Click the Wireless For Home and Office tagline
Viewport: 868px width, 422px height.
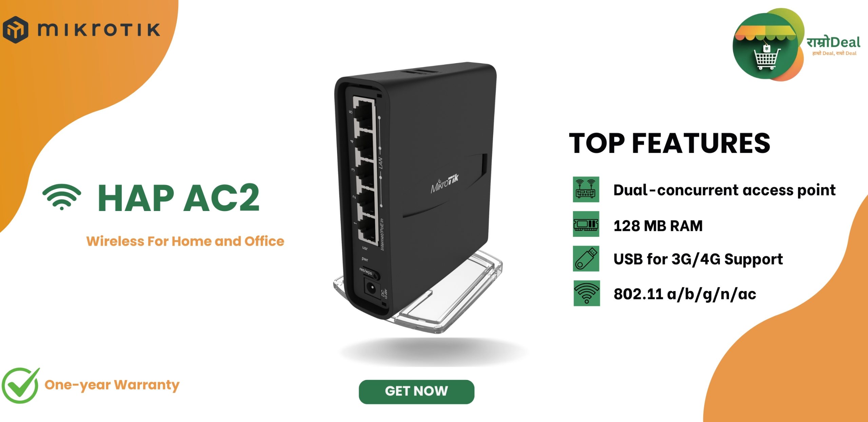coord(185,241)
